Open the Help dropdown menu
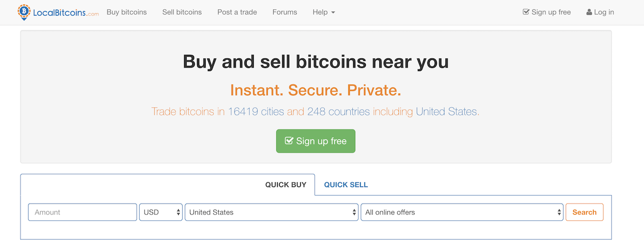644x250 pixels. pos(323,12)
